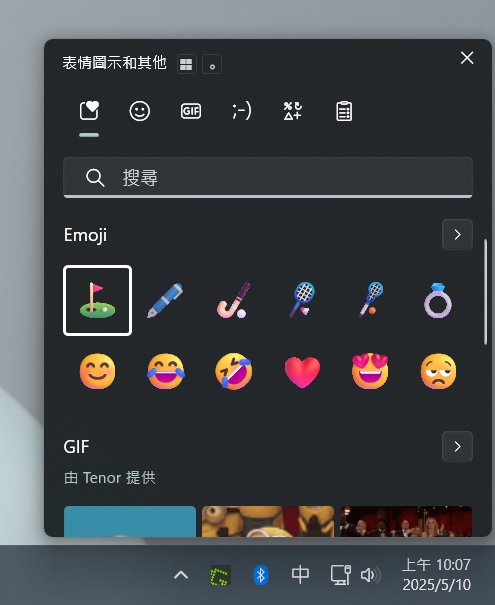The width and height of the screenshot is (495, 605).
Task: Select the Minions GIF thumbnail
Action: (268, 521)
